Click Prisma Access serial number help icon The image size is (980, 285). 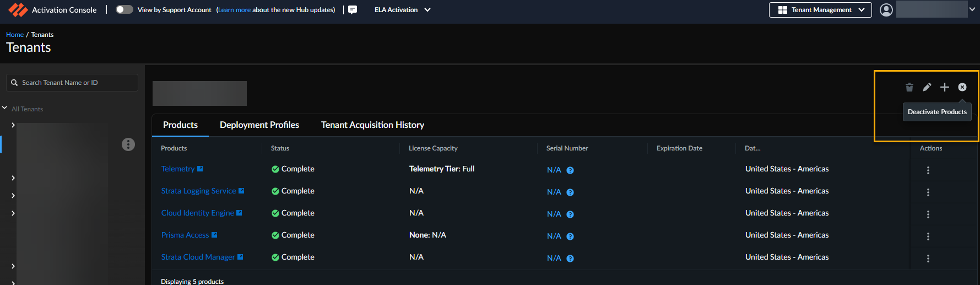tap(570, 236)
